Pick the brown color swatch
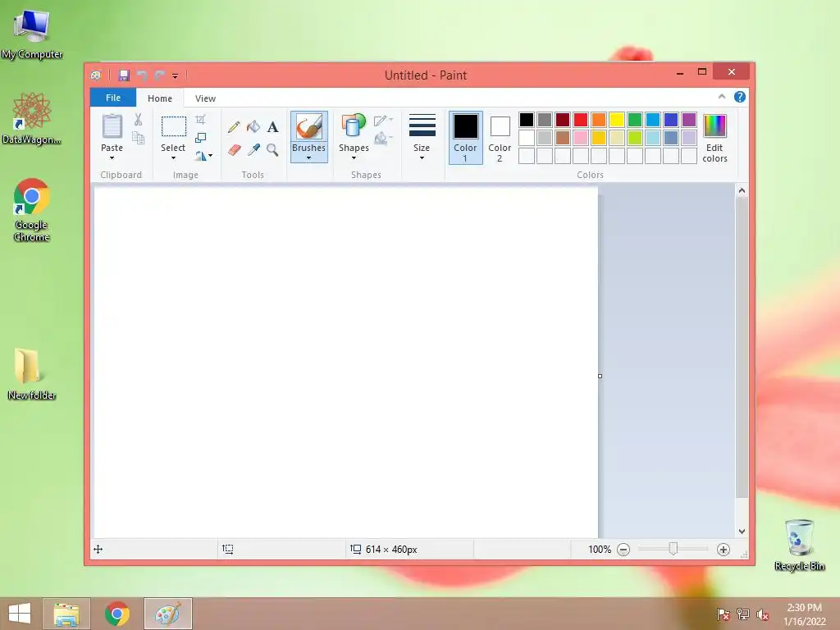 [x=563, y=138]
